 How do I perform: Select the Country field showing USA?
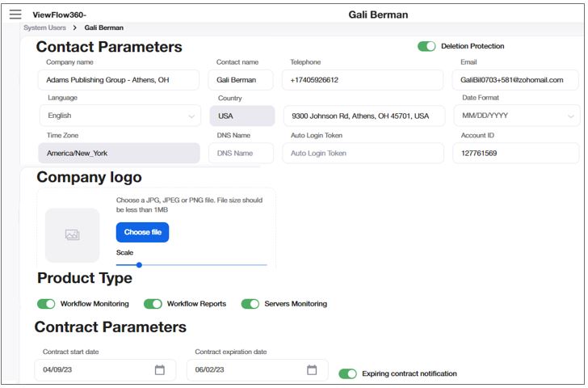[241, 116]
